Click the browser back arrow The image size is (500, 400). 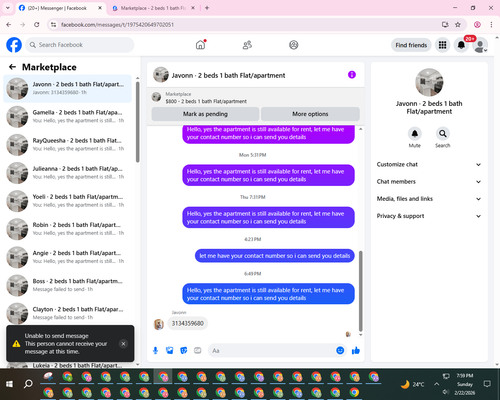(x=9, y=24)
